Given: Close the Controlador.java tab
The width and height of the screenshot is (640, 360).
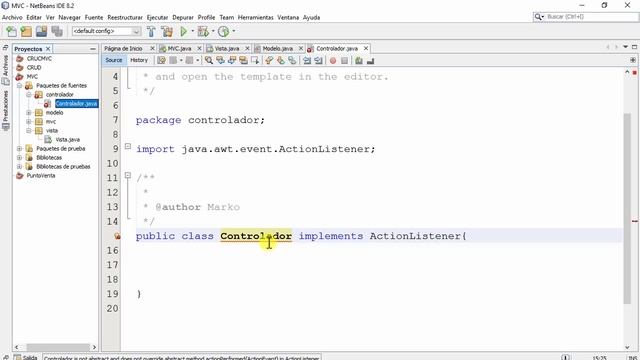Looking at the screenshot, I should 366,49.
